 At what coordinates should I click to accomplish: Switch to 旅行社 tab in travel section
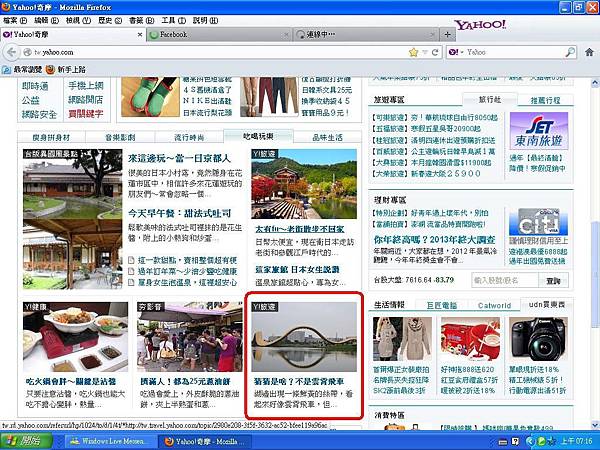(490, 99)
